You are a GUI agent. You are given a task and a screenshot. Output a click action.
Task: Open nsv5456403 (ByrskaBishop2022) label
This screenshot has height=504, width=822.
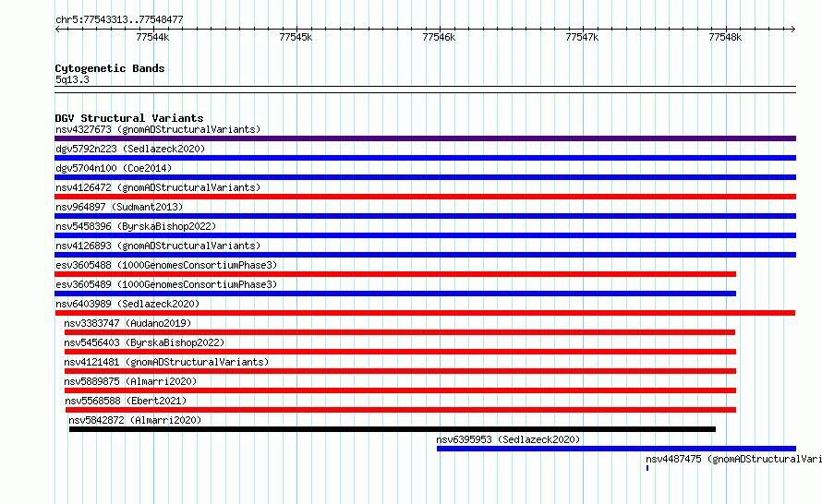pyautogui.click(x=144, y=342)
